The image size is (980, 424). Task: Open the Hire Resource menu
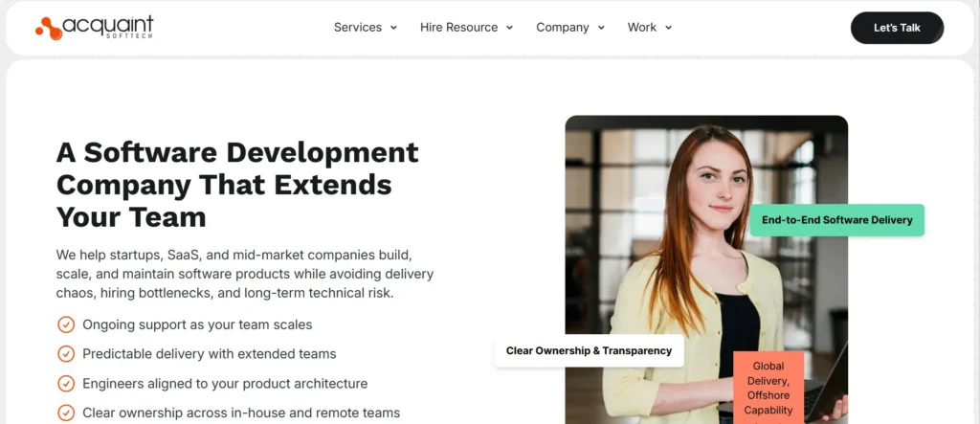(458, 28)
